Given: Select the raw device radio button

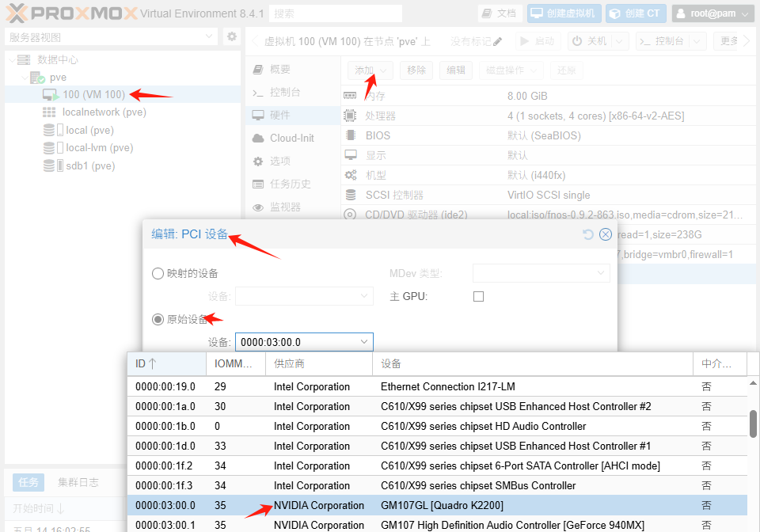Looking at the screenshot, I should tap(158, 319).
